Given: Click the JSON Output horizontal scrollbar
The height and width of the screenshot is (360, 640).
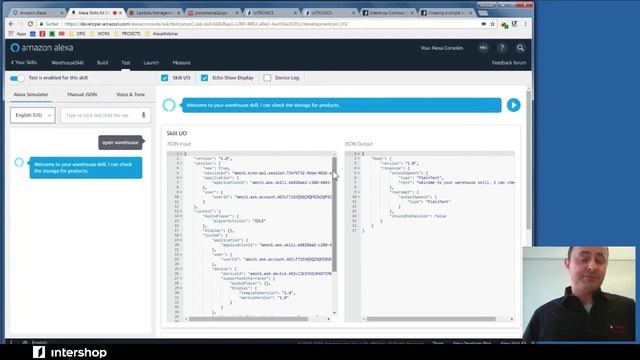Looking at the screenshot, I should [431, 319].
